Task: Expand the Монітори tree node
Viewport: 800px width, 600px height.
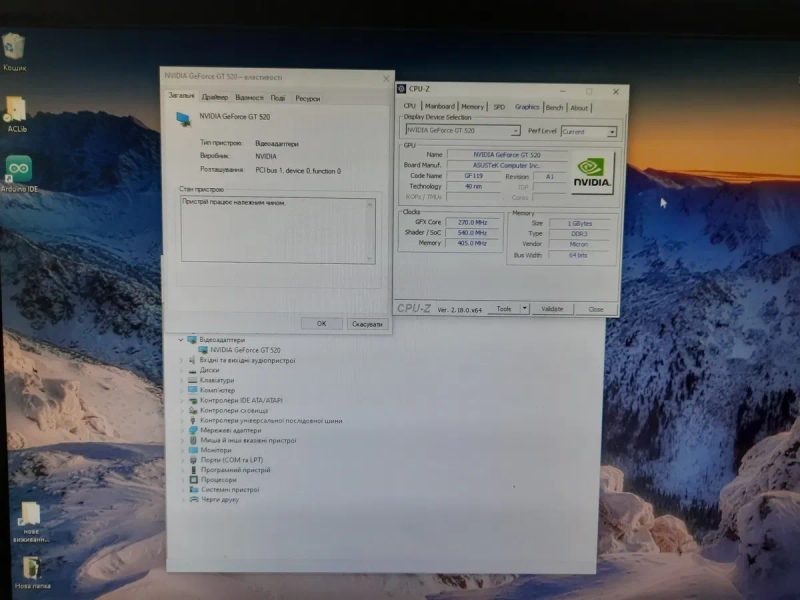Action: click(x=182, y=450)
